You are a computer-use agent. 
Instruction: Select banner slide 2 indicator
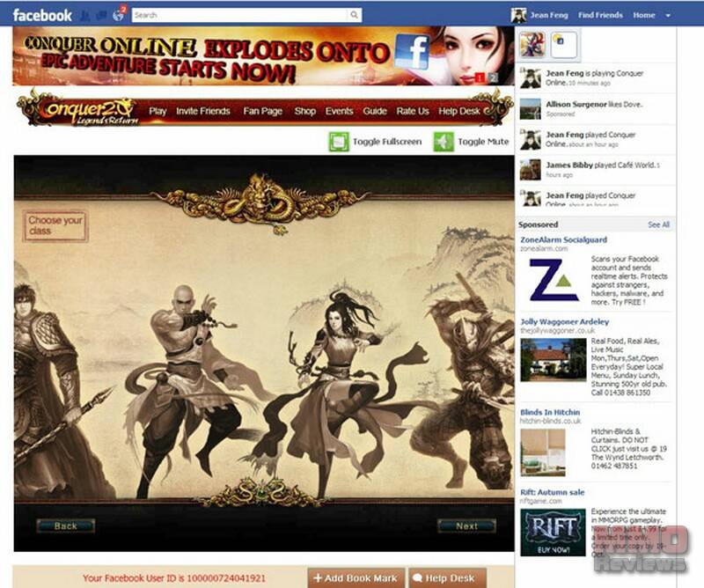pos(493,77)
